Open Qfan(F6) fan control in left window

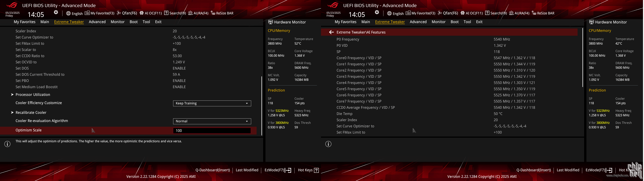point(127,13)
